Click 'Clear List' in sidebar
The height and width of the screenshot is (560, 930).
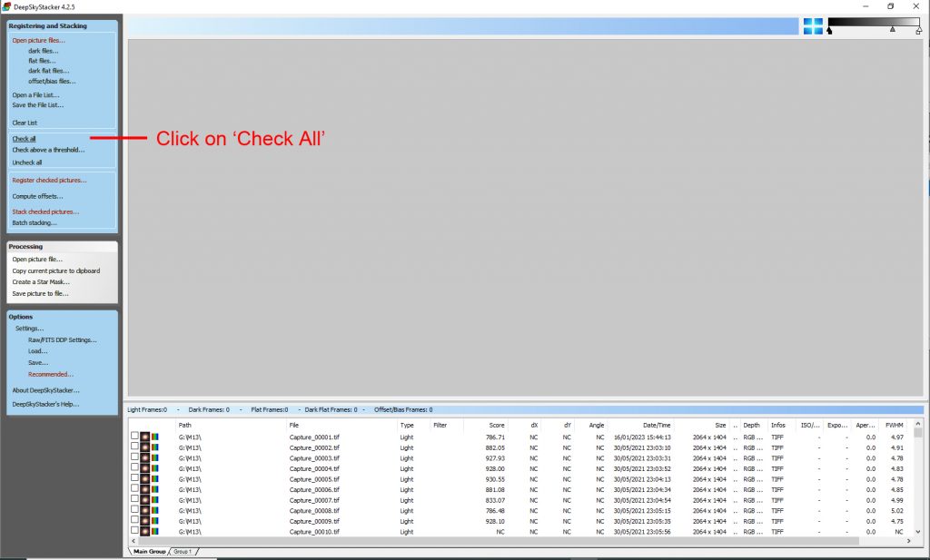(25, 123)
